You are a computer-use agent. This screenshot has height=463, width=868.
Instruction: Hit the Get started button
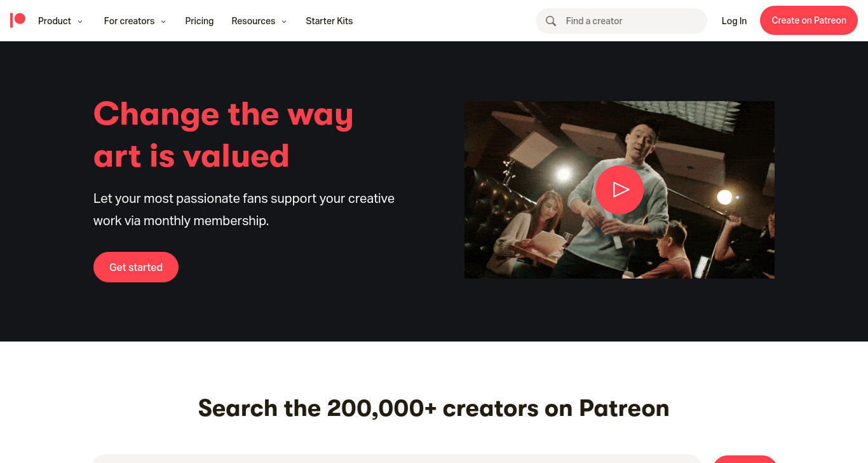pos(136,267)
